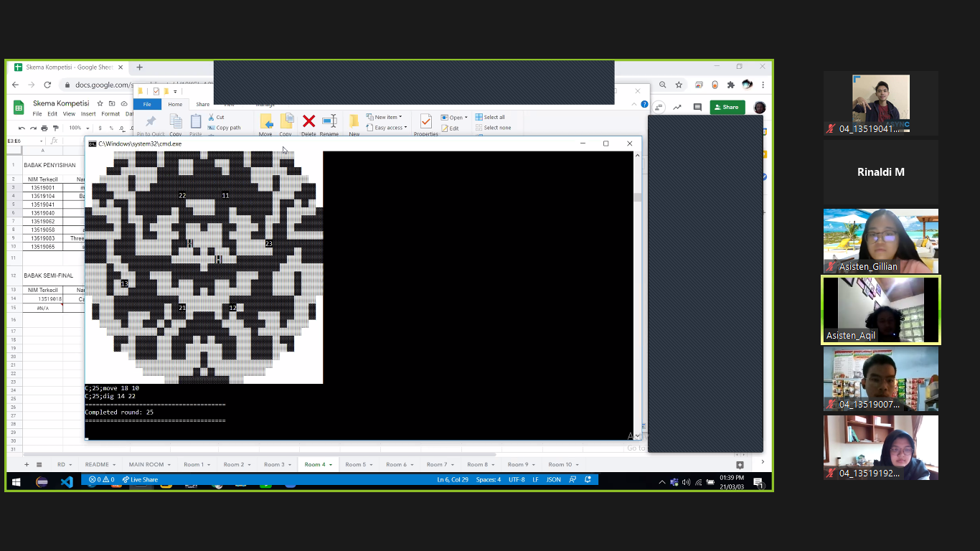Open the Sheets Edit menu

pos(52,114)
